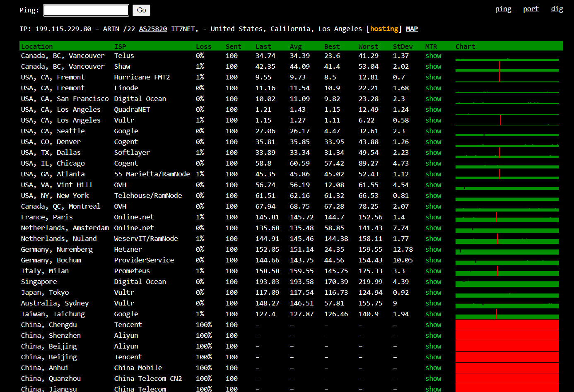Show MTR for Atlanta 55 Marietta/RamNode row

point(433,174)
